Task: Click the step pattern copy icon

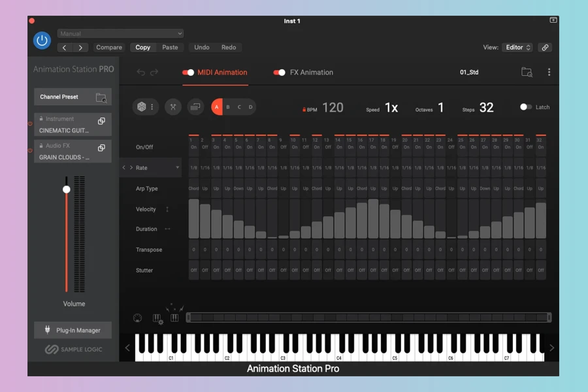Action: (195, 107)
